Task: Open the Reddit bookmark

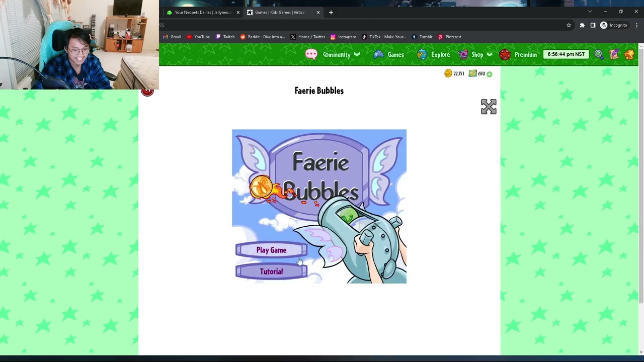Action: 262,37
